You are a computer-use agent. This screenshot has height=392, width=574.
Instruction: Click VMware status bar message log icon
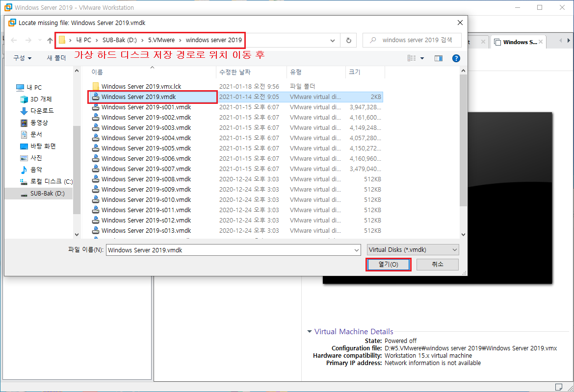pos(559,387)
